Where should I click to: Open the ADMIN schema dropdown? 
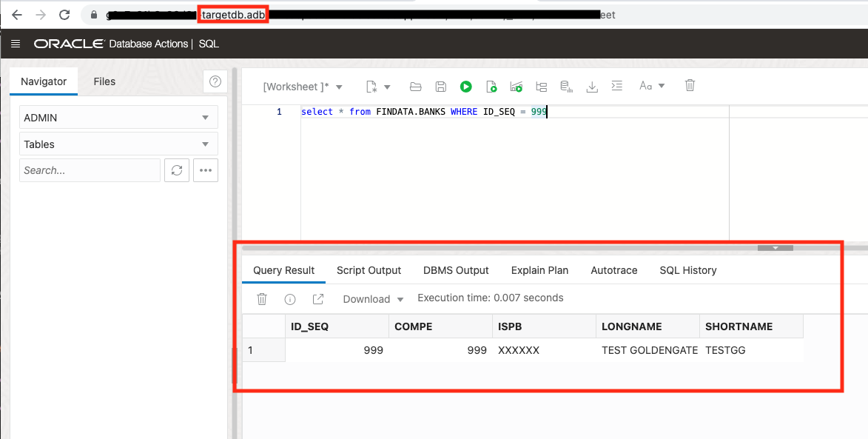tap(118, 118)
